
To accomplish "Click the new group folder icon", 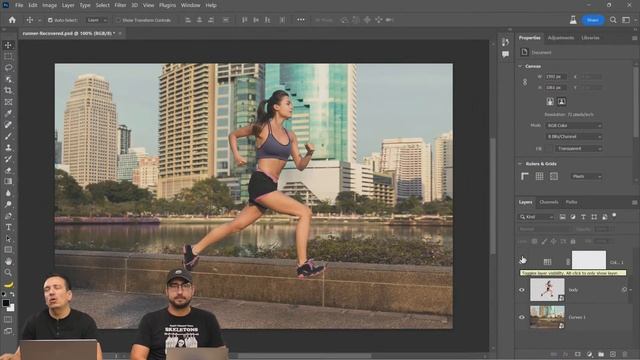I will pos(601,354).
